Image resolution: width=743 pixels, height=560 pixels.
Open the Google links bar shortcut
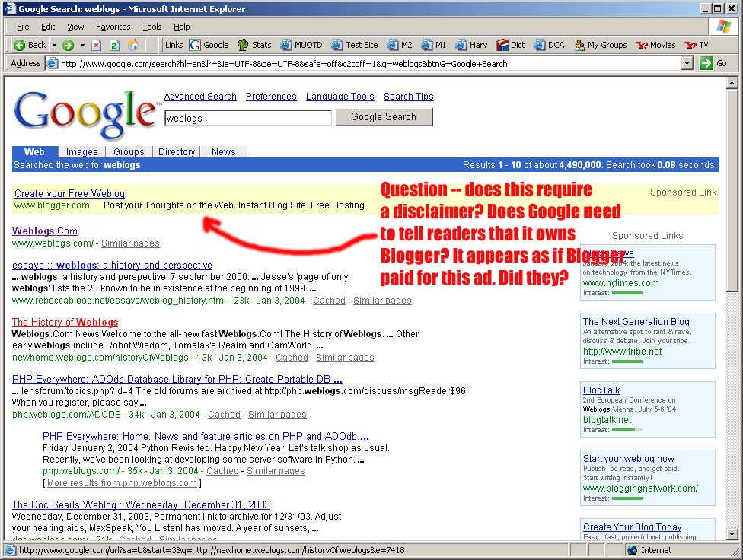coord(209,45)
